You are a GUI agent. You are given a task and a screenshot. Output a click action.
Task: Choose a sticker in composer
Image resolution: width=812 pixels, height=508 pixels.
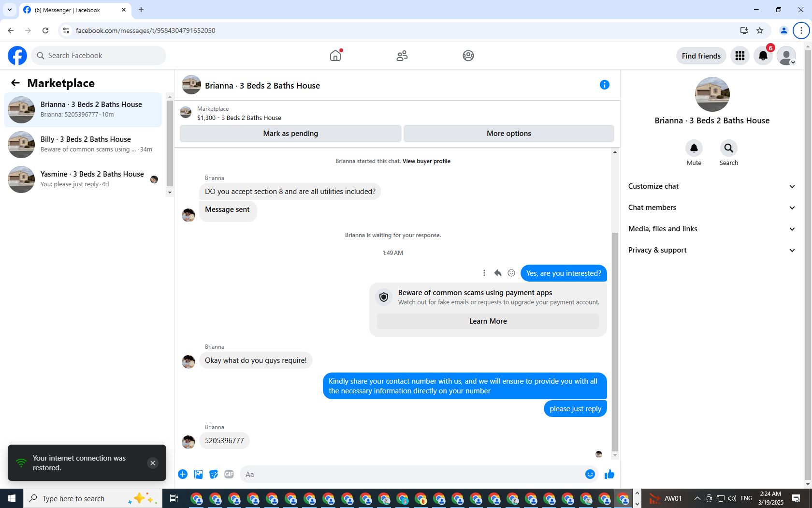(214, 474)
